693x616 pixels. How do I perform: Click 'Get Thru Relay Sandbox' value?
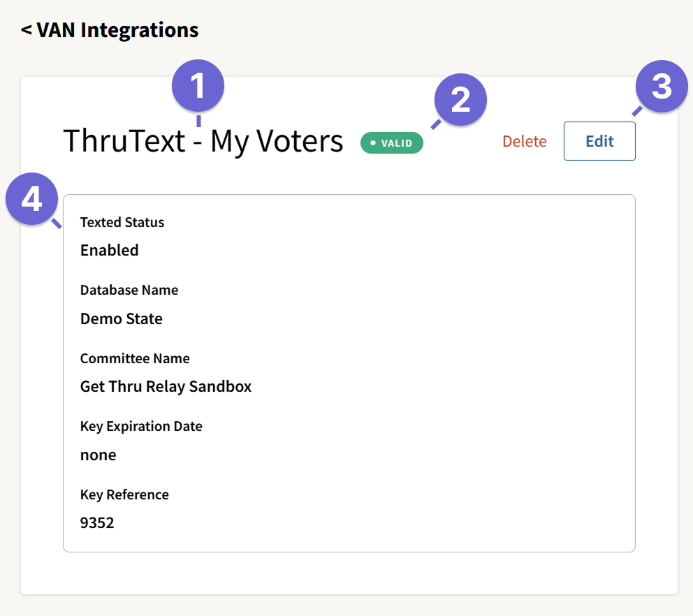click(x=166, y=387)
